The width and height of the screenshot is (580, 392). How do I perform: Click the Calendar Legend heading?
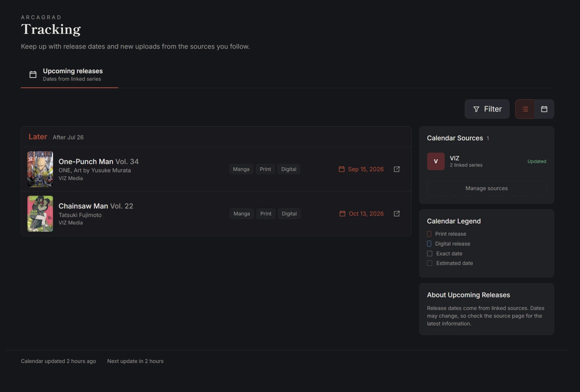[454, 221]
